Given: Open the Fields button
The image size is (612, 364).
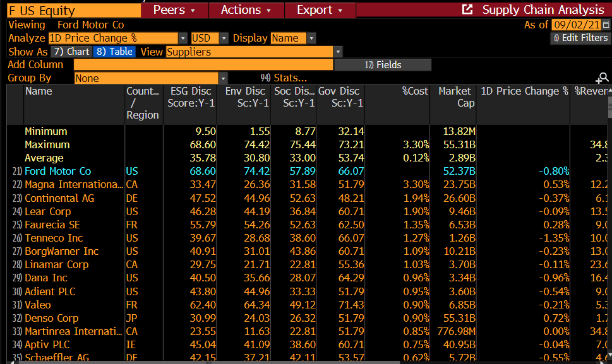Looking at the screenshot, I should click(x=383, y=65).
